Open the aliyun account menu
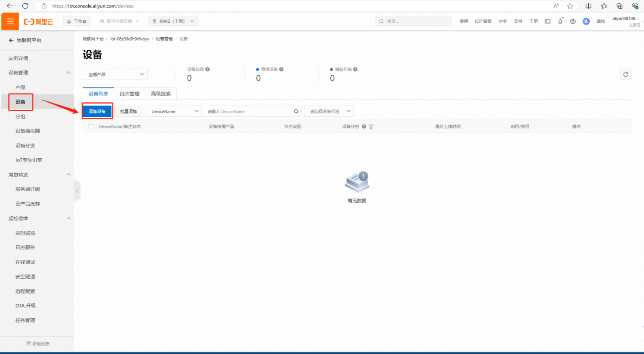The height and width of the screenshot is (354, 644). (626, 21)
